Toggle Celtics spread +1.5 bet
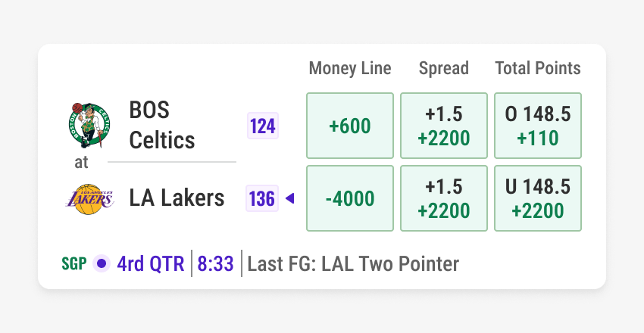 [444, 126]
